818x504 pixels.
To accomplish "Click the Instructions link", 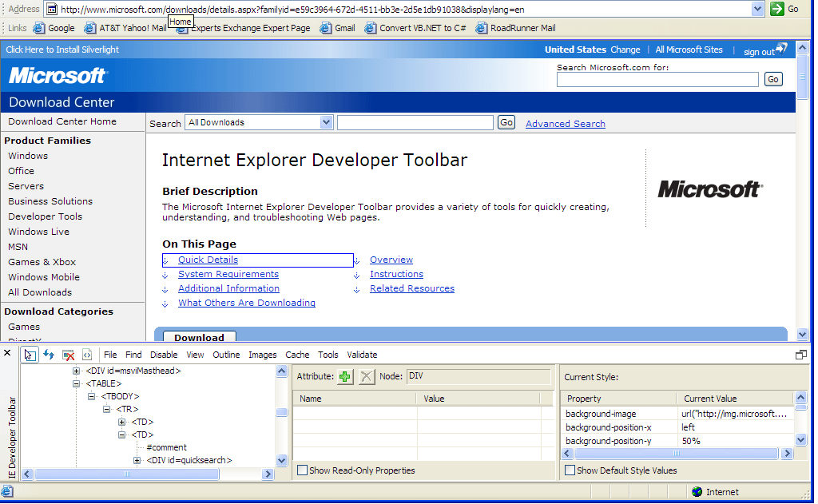I will pos(396,274).
